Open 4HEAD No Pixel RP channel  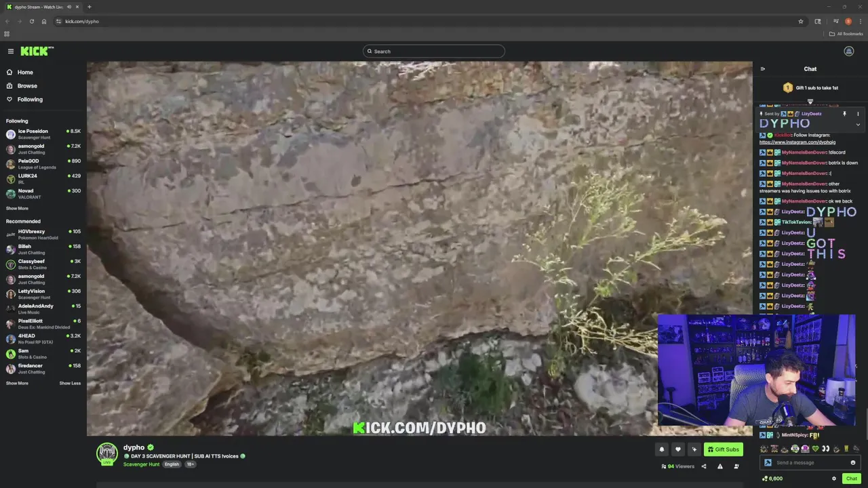pyautogui.click(x=43, y=339)
